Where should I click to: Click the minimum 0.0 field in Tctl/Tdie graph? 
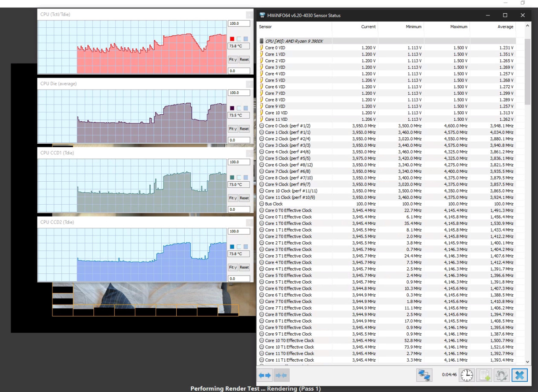coord(239,71)
